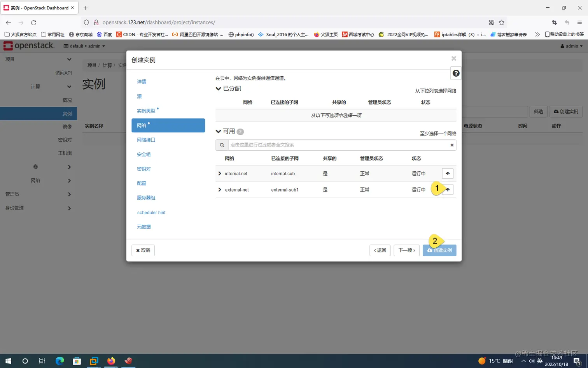Open the admin user dropdown
Screen dimensions: 588x368
coord(572,46)
